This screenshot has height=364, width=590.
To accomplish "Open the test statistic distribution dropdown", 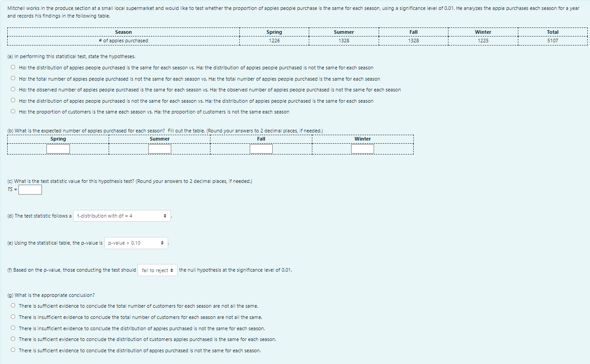I will click(x=122, y=216).
